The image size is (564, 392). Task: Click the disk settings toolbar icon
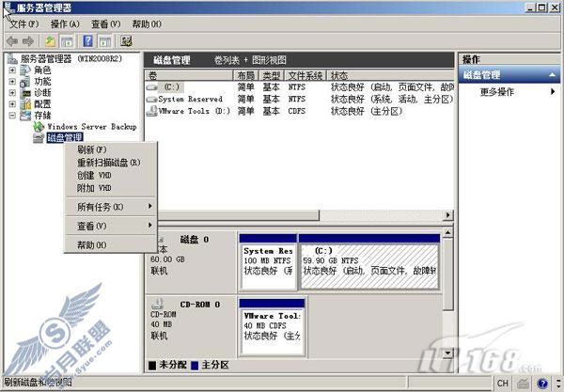(126, 41)
